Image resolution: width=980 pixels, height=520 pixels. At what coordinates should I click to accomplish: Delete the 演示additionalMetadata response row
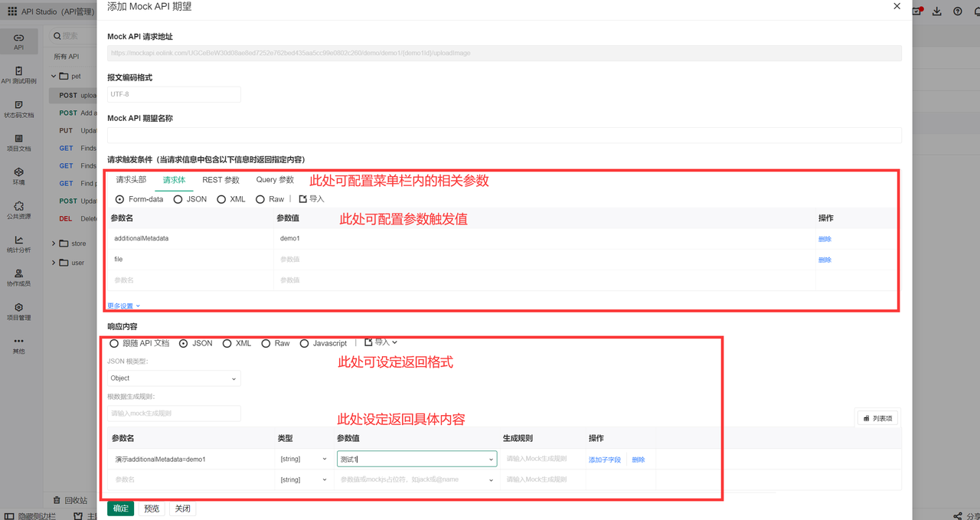(638, 459)
